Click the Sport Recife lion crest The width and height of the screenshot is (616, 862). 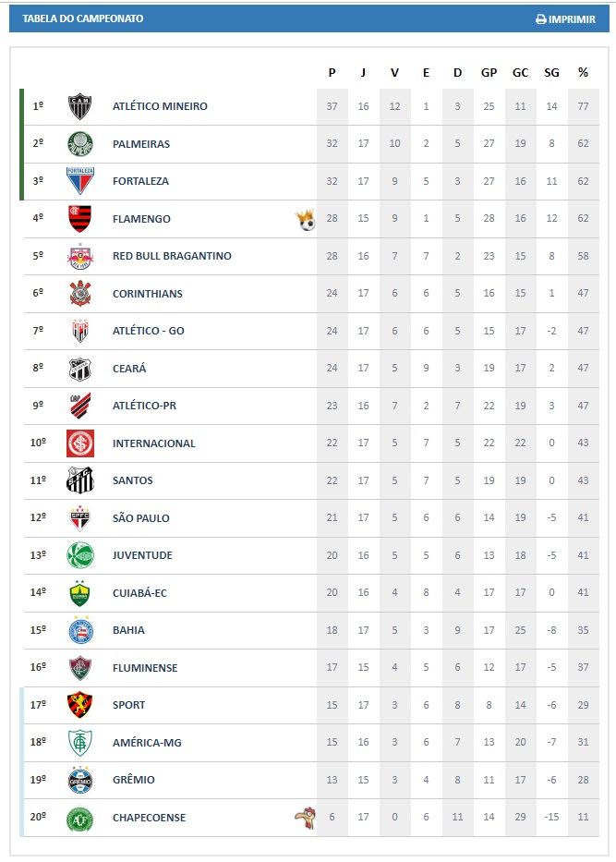point(80,705)
